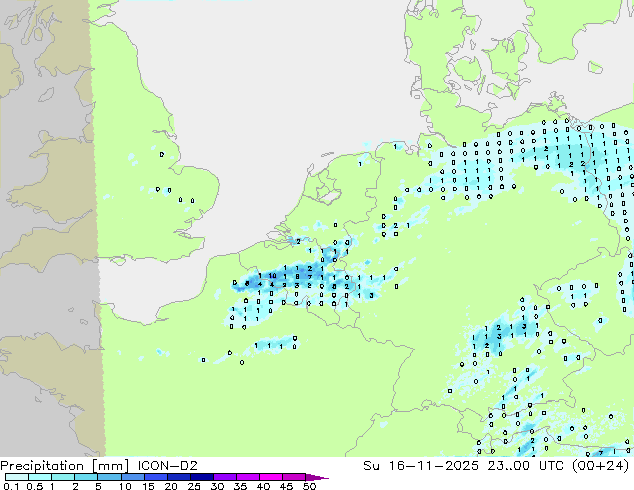This screenshot has height=490, width=634.
Task: Click the '25' legend tick label
Action: [194, 486]
